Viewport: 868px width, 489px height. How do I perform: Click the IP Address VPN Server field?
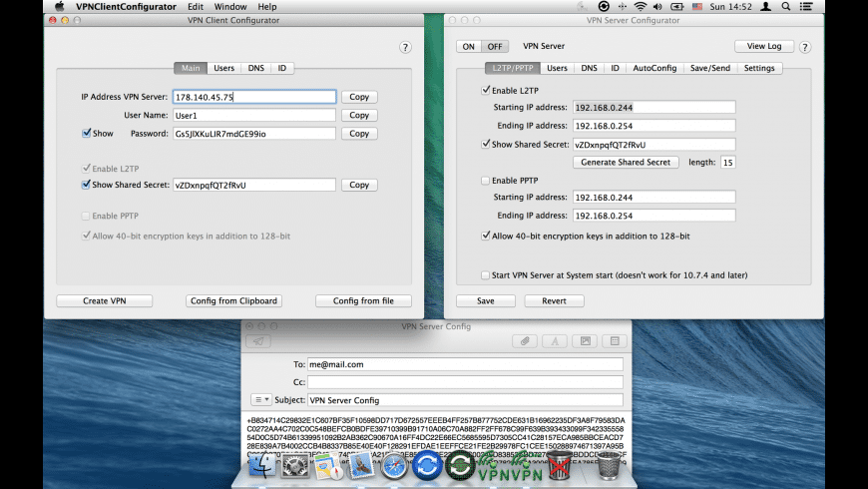[253, 97]
